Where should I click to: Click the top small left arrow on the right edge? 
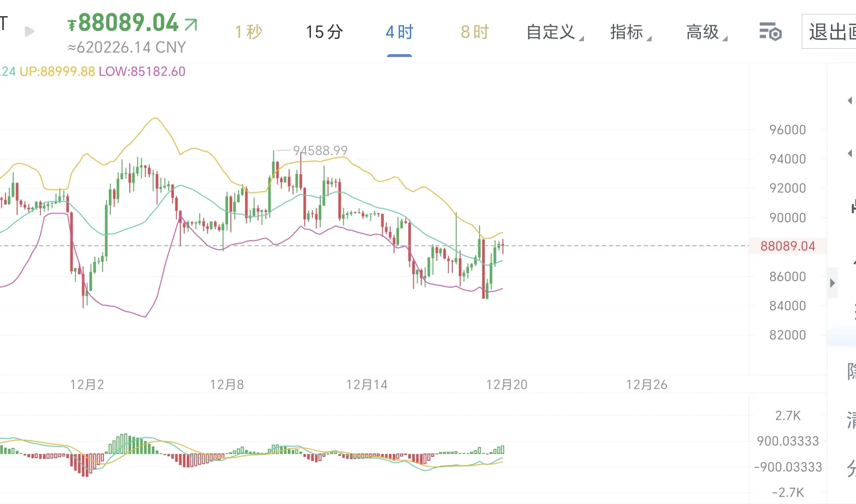point(850,101)
